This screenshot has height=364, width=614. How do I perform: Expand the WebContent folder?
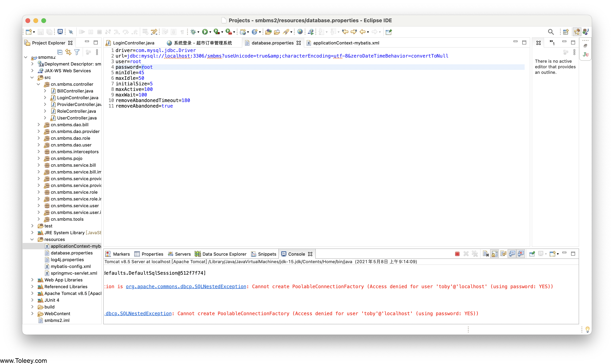click(32, 313)
